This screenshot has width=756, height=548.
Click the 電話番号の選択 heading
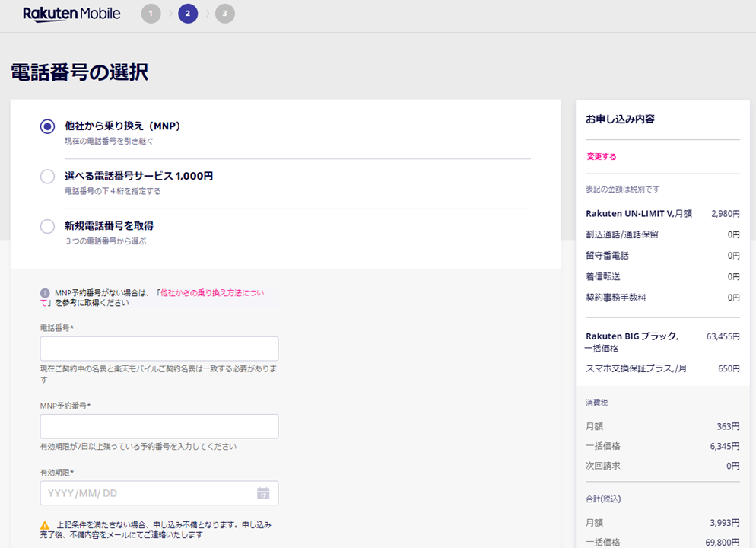[80, 72]
